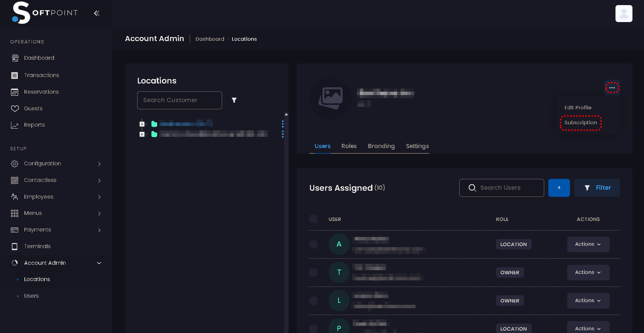Open Terminals from the sidebar icon

pos(15,247)
